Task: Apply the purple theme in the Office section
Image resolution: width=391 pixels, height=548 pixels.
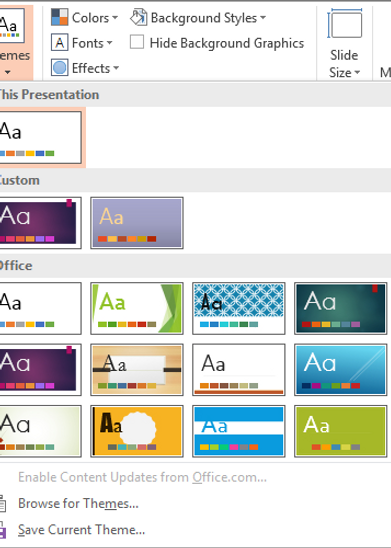Action: point(41,370)
